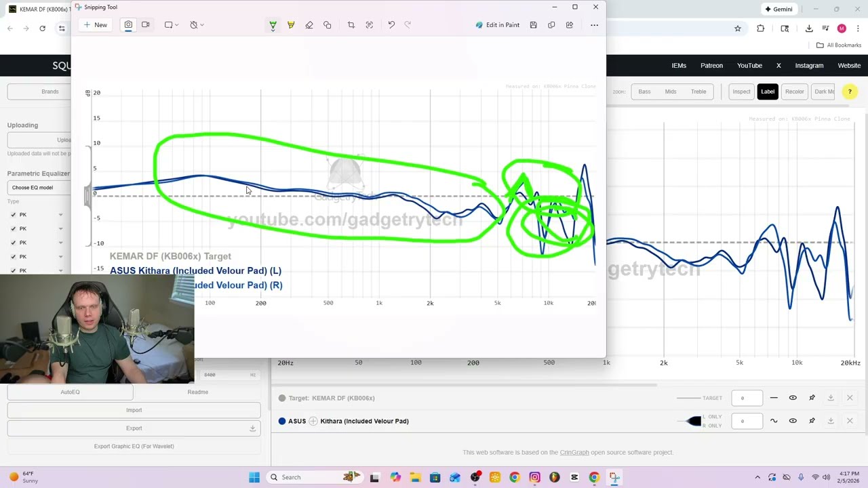Copy the snip to clipboard

pyautogui.click(x=551, y=24)
